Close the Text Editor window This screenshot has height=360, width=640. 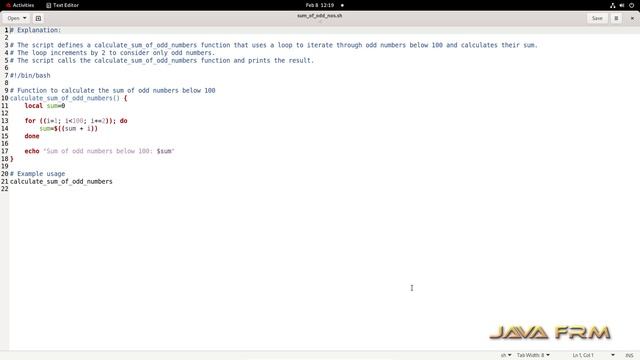632,18
